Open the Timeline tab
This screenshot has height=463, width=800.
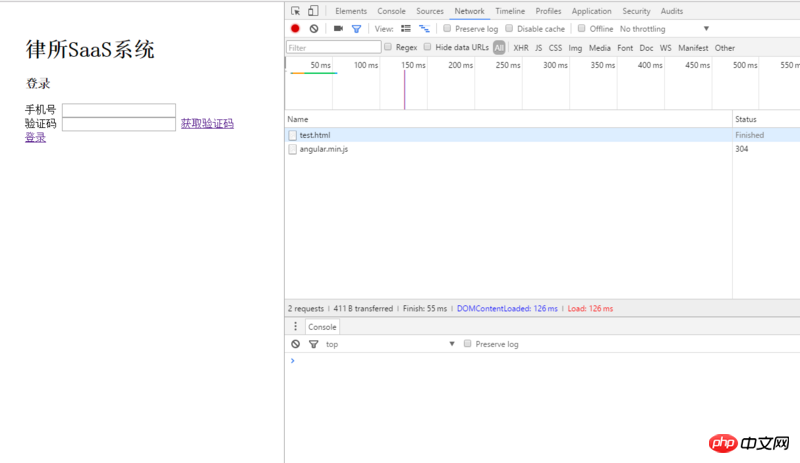pos(510,11)
